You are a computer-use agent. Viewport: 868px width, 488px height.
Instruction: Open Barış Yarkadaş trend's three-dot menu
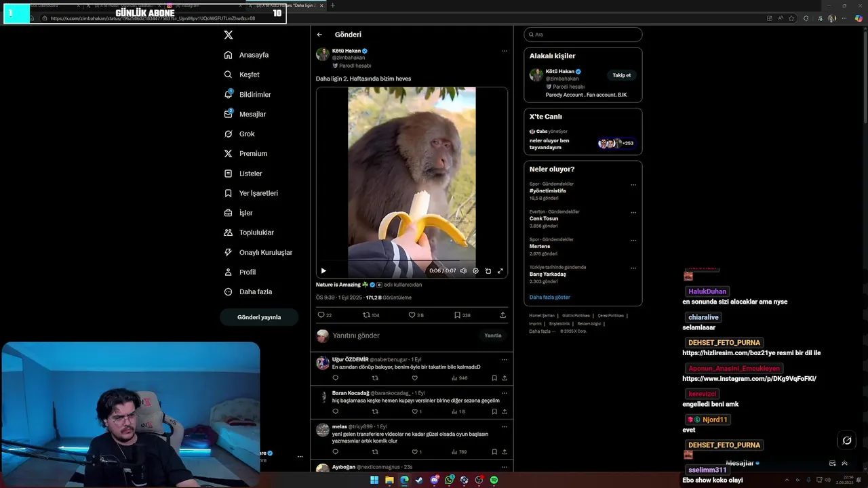coord(633,268)
